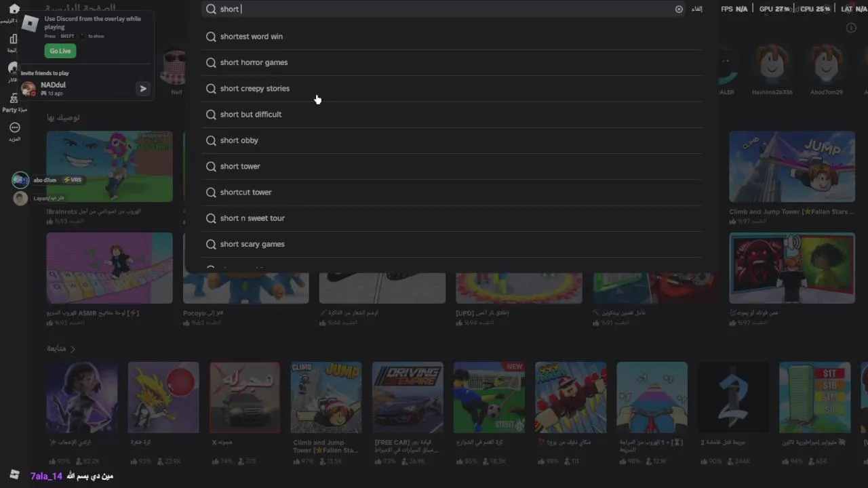Pick the 'shortcut tower' suggestion
This screenshot has height=488, width=868.
pyautogui.click(x=452, y=192)
